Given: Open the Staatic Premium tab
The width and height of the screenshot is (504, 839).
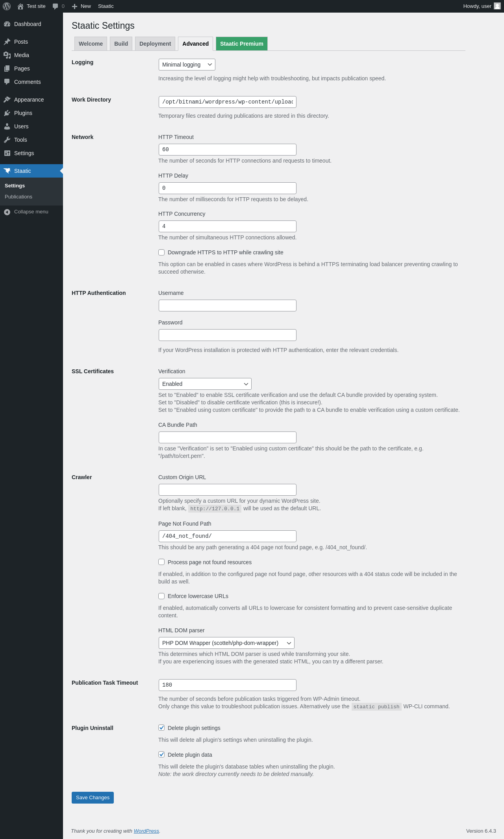Looking at the screenshot, I should click(x=242, y=44).
